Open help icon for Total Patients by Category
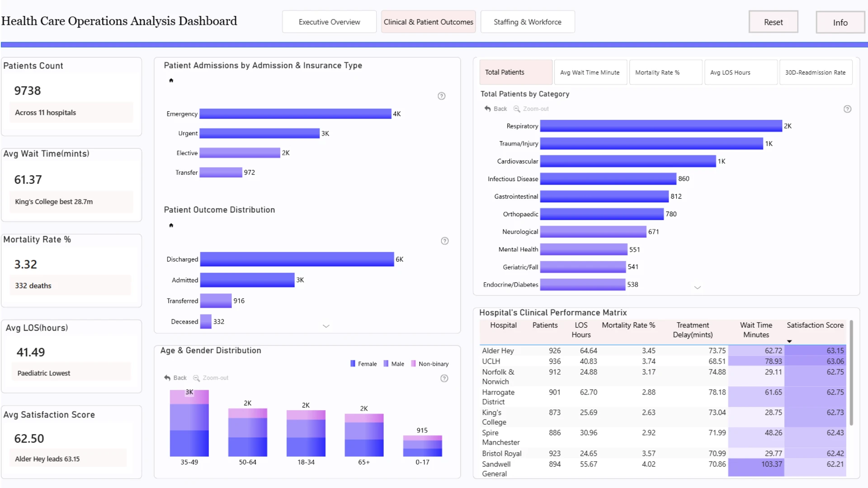868x488 pixels. pyautogui.click(x=848, y=109)
